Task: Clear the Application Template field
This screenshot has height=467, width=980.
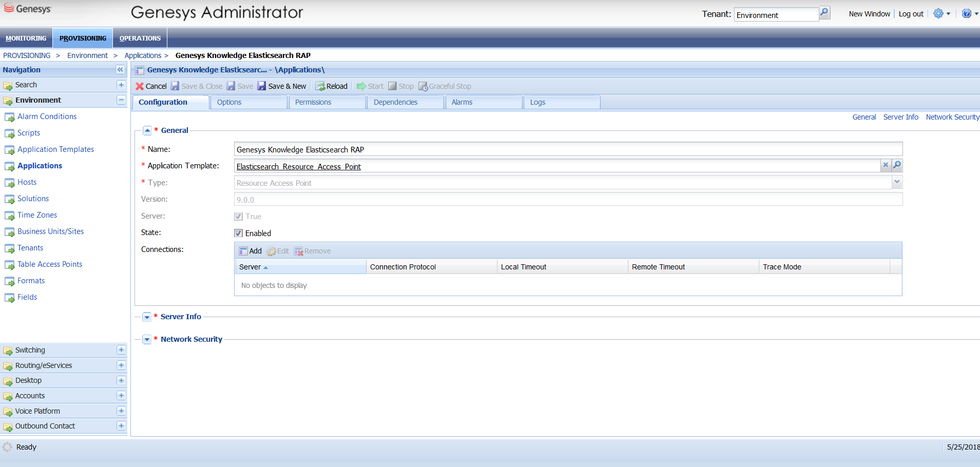Action: pyautogui.click(x=886, y=165)
